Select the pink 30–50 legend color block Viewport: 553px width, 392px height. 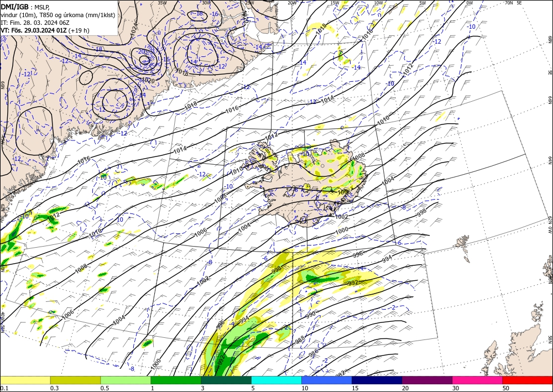478,380
